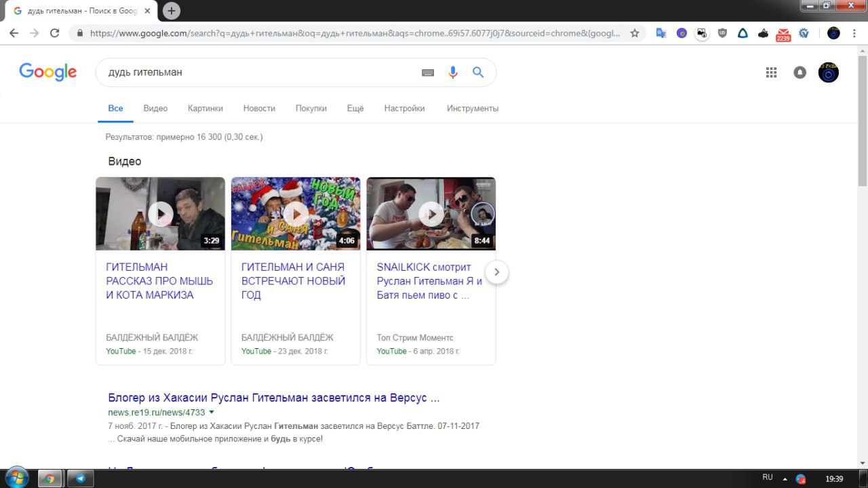Switch to Покупки results tab
Screen dimensions: 868x488
pyautogui.click(x=311, y=109)
